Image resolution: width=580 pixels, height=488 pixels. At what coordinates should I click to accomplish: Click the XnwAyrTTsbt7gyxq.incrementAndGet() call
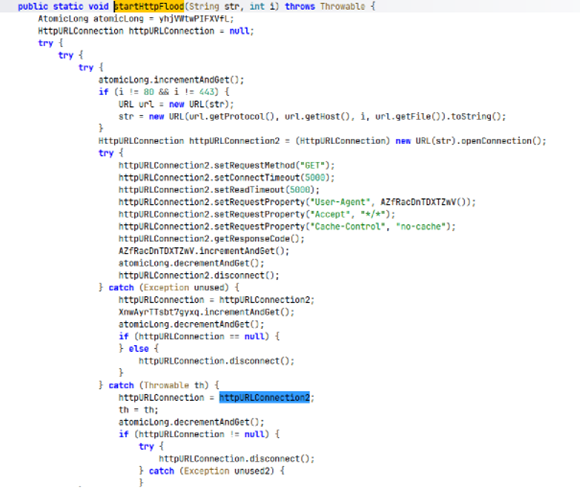pyautogui.click(x=206, y=312)
